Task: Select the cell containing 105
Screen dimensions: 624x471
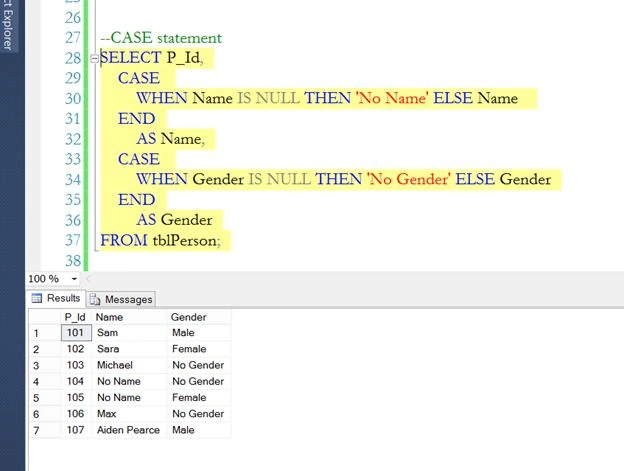Action: pyautogui.click(x=76, y=397)
